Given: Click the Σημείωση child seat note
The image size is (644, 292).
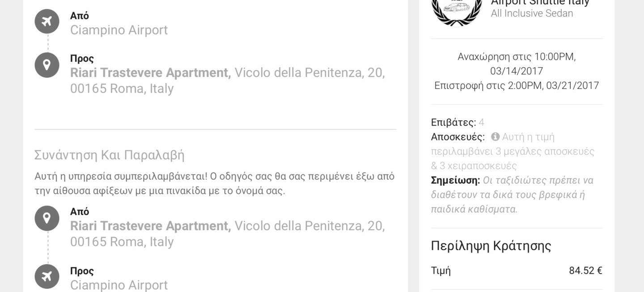Looking at the screenshot, I should click(513, 195).
